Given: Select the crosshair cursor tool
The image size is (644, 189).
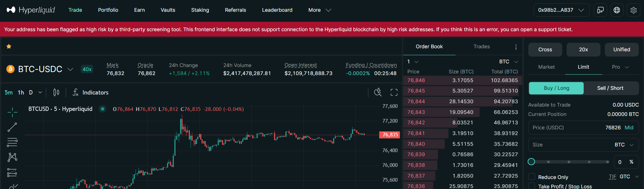Looking at the screenshot, I should (x=12, y=112).
